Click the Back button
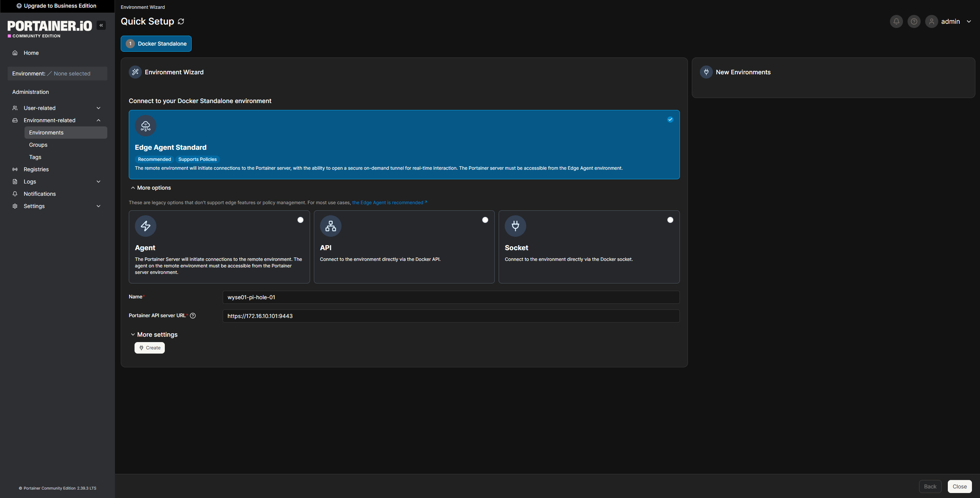The height and width of the screenshot is (498, 980). click(930, 487)
